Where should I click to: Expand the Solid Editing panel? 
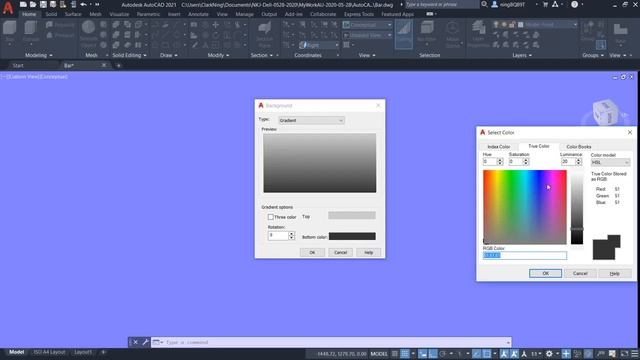(x=129, y=55)
